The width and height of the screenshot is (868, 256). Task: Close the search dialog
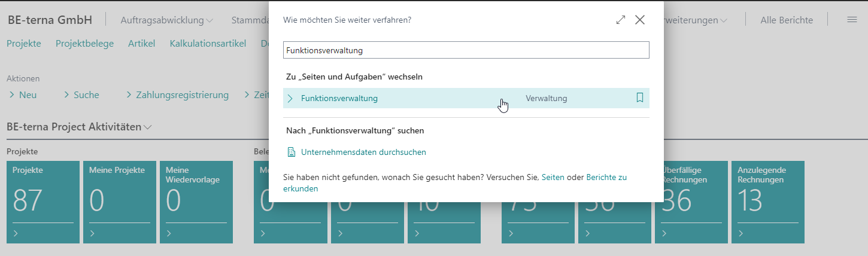(640, 20)
